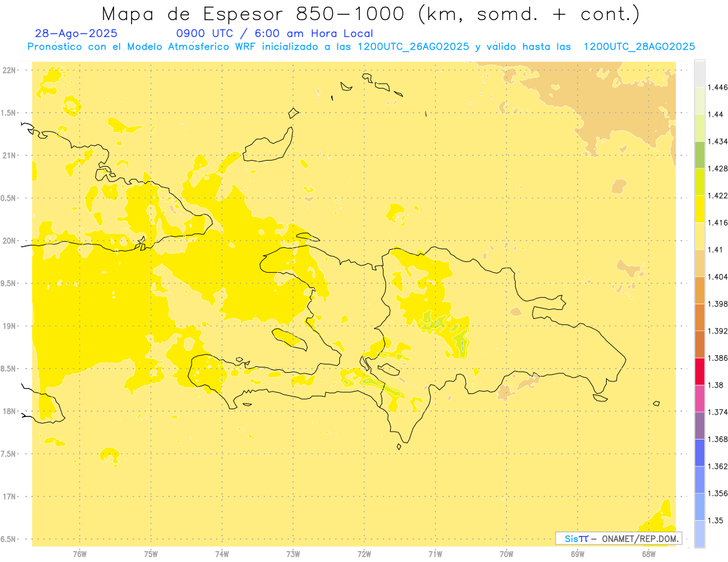
Task: Click the colorbar value "1.404"
Action: (717, 276)
